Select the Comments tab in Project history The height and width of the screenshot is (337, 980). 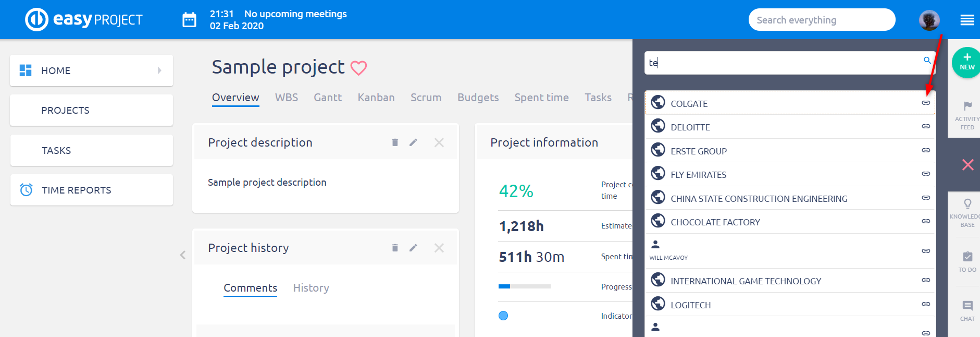[x=251, y=288]
